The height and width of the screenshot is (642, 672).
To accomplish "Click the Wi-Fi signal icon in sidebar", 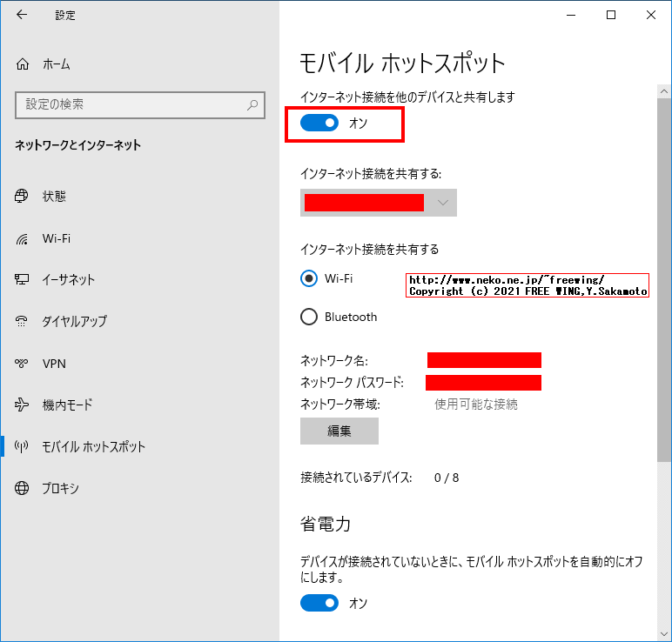I will (x=22, y=238).
